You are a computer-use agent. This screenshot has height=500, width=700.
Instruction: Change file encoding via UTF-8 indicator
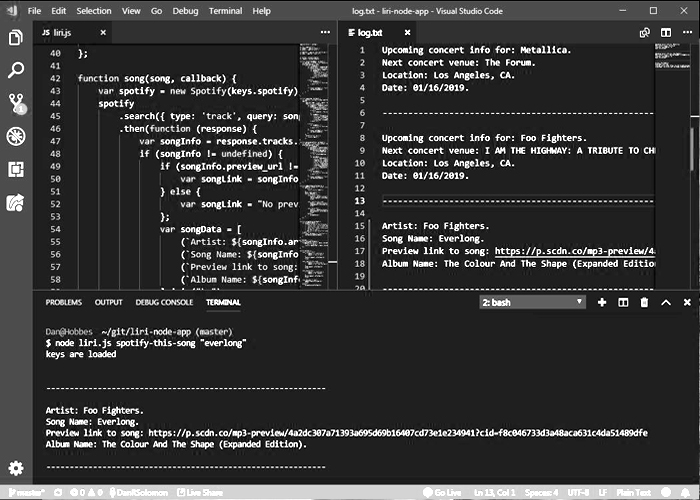coord(578,492)
